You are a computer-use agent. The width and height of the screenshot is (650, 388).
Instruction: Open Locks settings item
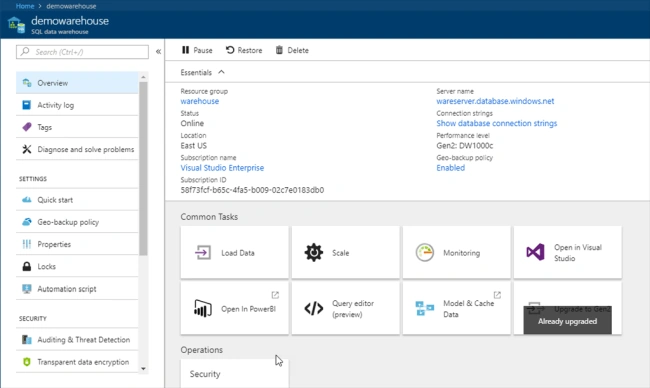pos(77,266)
